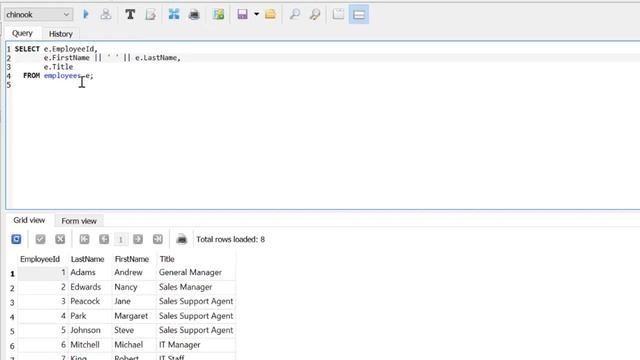
Task: Open the chinook database dropdown
Action: point(38,14)
